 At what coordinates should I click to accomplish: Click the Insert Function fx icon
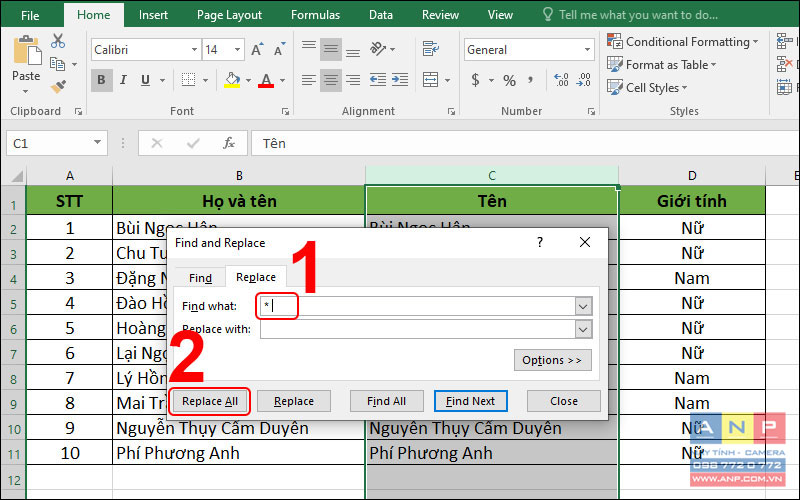[229, 143]
